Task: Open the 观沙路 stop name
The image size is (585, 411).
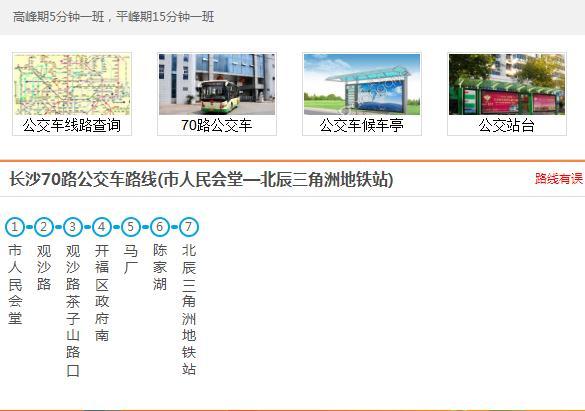Action: pyautogui.click(x=44, y=267)
